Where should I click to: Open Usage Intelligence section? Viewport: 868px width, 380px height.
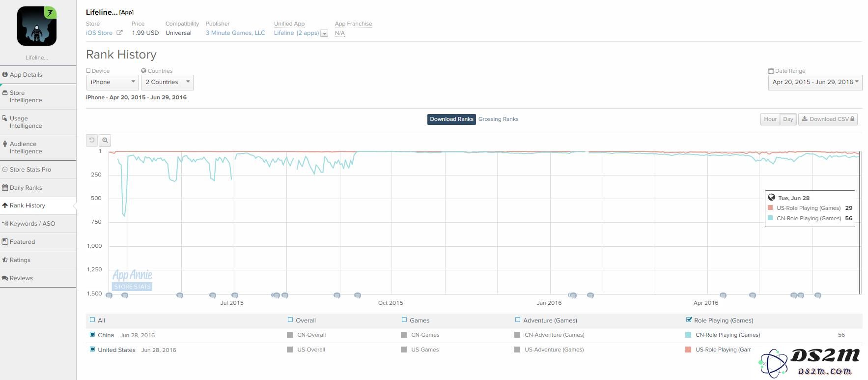click(38, 122)
